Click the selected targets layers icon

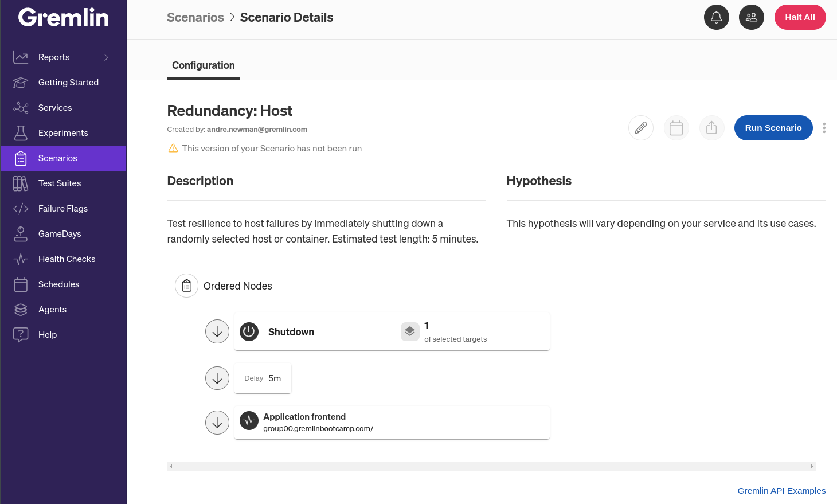point(410,331)
